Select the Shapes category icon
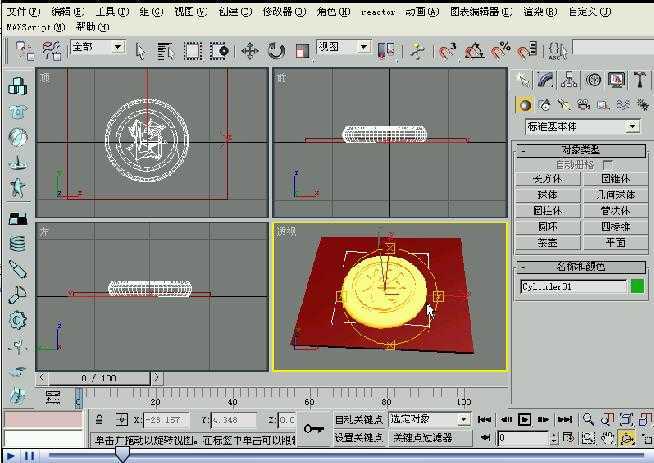 pos(544,105)
